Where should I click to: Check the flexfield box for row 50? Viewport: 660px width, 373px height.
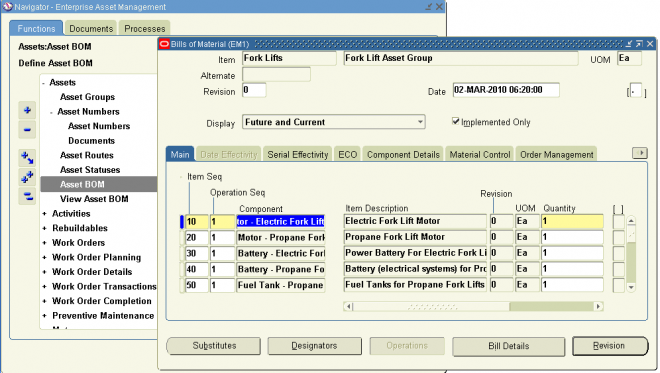[x=618, y=285]
